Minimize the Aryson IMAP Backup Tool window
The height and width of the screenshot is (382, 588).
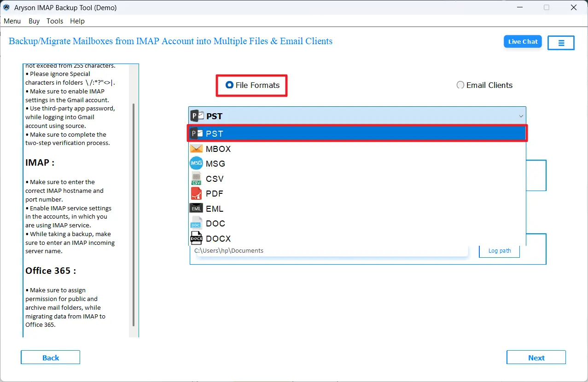point(519,7)
